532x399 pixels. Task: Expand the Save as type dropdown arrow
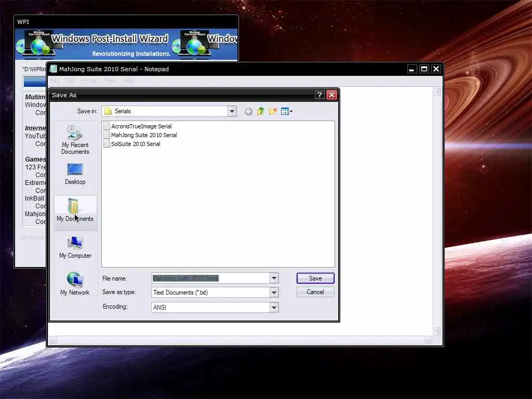[x=274, y=292]
